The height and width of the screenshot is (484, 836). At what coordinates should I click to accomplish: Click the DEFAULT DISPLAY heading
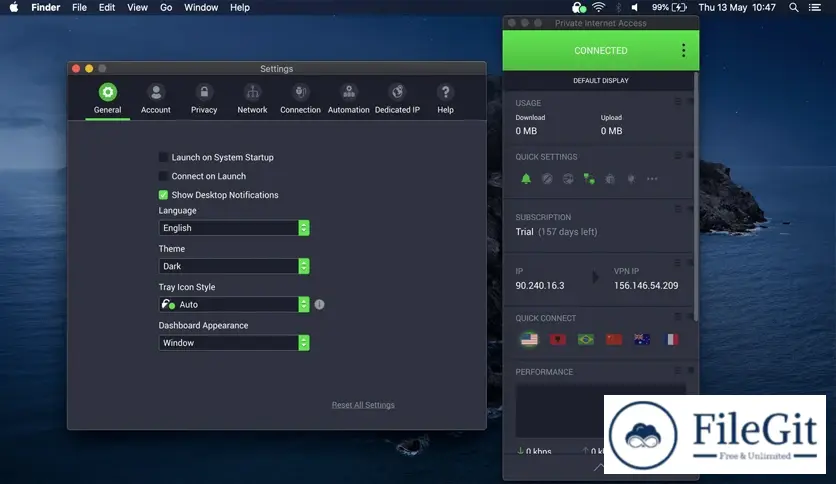(x=601, y=80)
